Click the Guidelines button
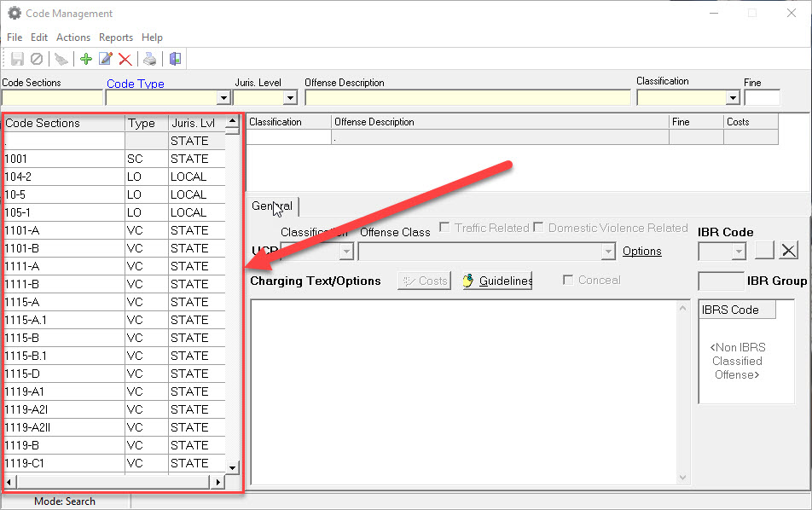 (x=497, y=281)
